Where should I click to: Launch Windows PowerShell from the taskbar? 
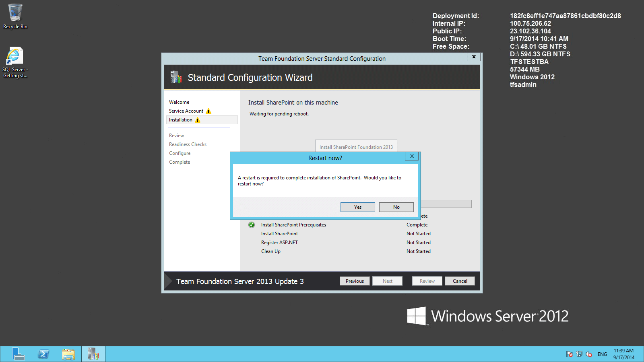(43, 354)
